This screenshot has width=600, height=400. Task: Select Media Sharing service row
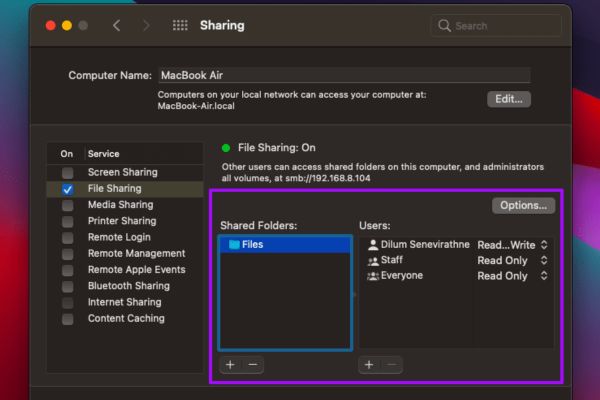tap(125, 205)
